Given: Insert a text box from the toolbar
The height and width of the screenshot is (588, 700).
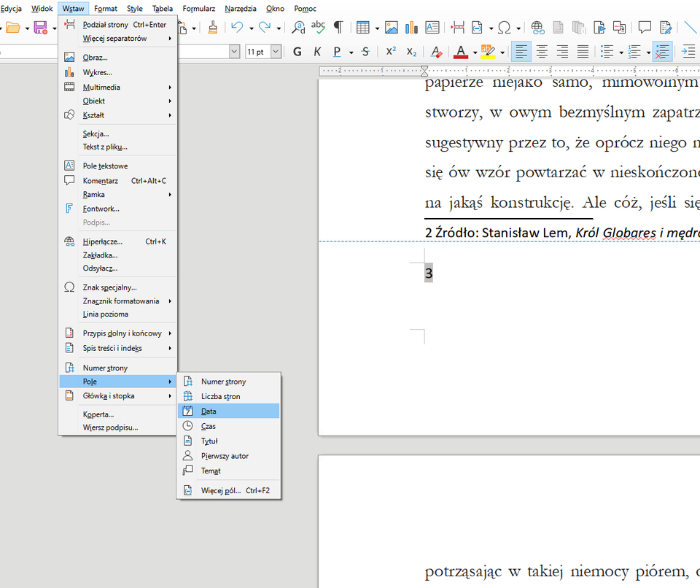Looking at the screenshot, I should click(432, 27).
